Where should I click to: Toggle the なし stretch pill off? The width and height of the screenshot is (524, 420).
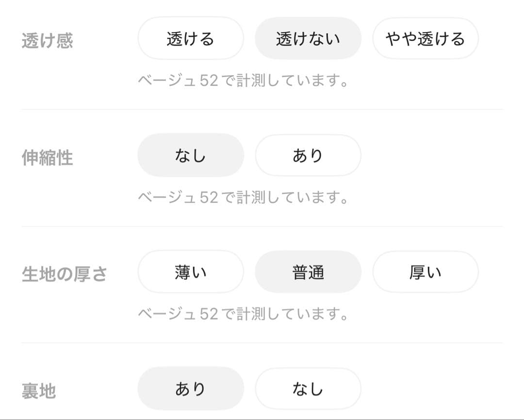(191, 155)
